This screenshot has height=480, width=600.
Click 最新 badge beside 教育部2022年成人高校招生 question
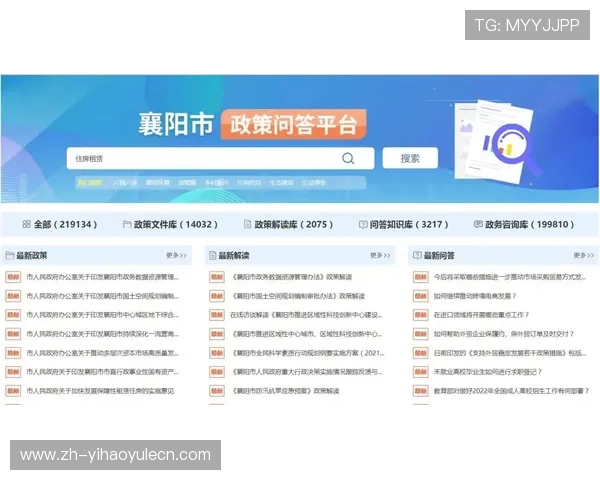point(421,391)
